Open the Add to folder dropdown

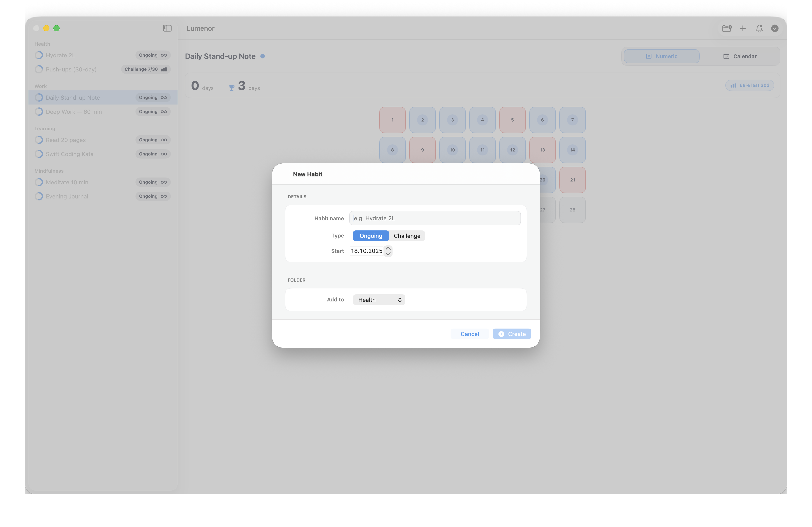[x=379, y=300]
